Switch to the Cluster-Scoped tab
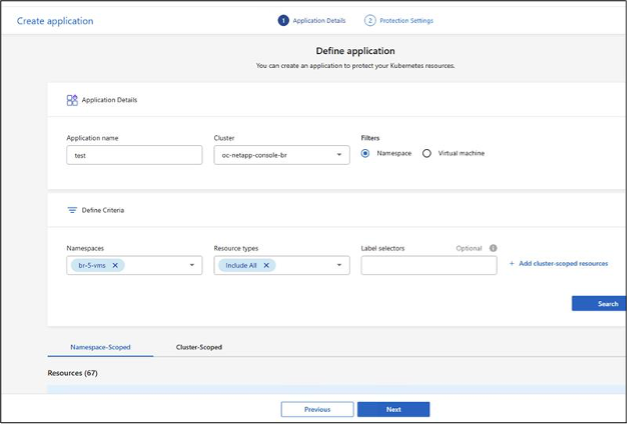This screenshot has height=424, width=628. click(x=199, y=347)
